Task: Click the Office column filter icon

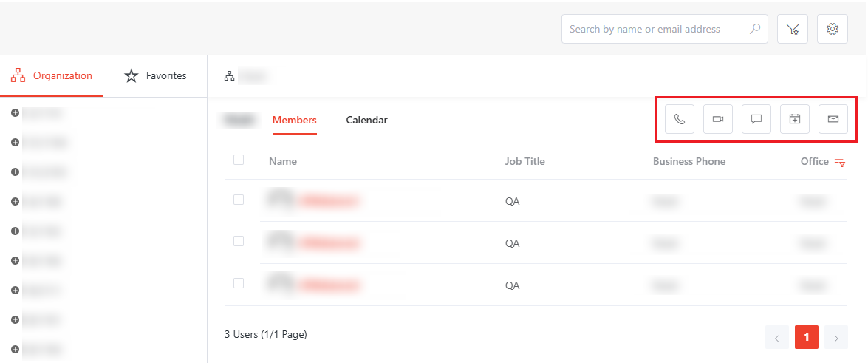Action: pos(840,161)
